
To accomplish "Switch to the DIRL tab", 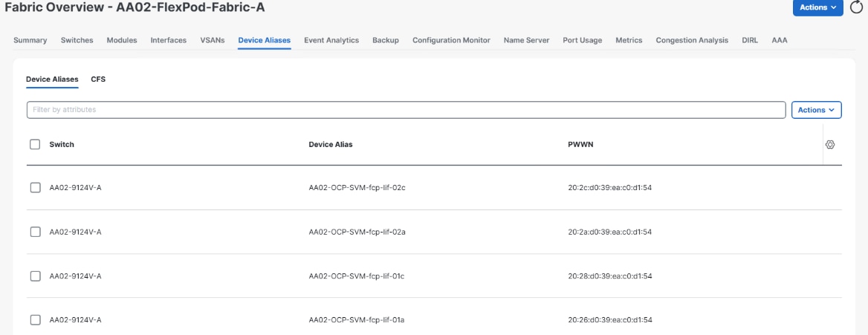I will (750, 40).
